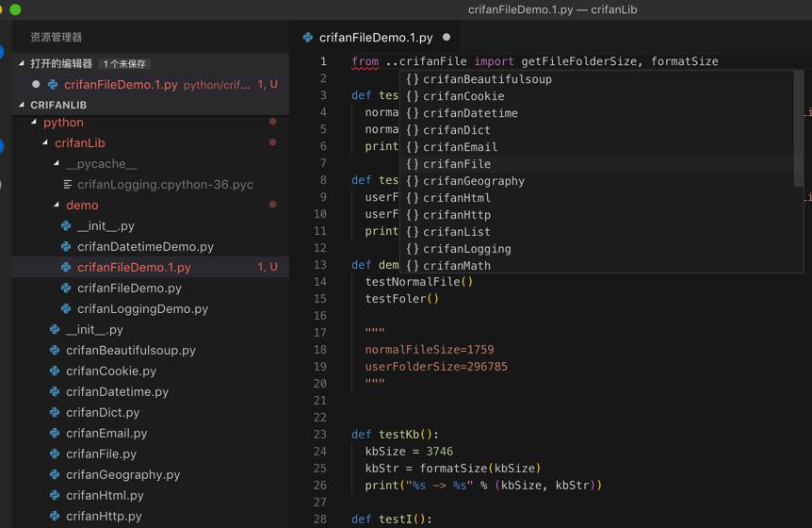Click the 资源管理器 panel title
Image resolution: width=812 pixels, height=528 pixels.
point(56,38)
